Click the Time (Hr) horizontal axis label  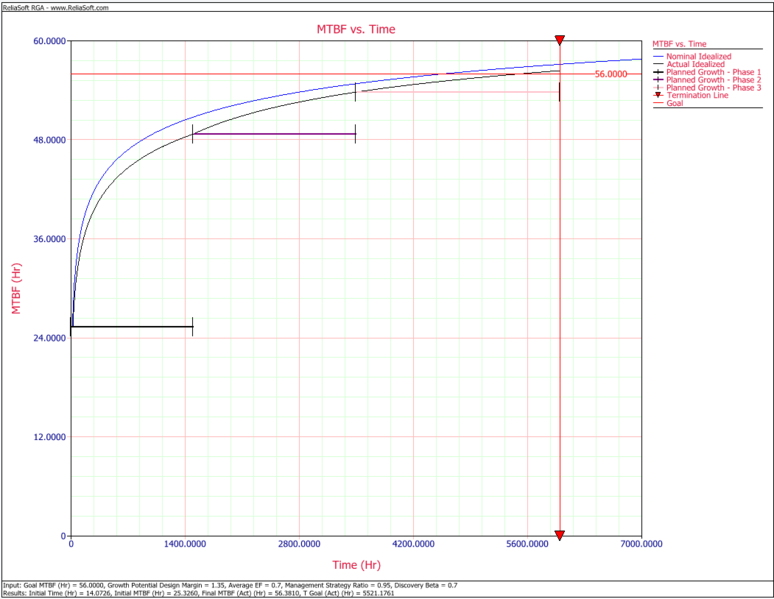355,564
